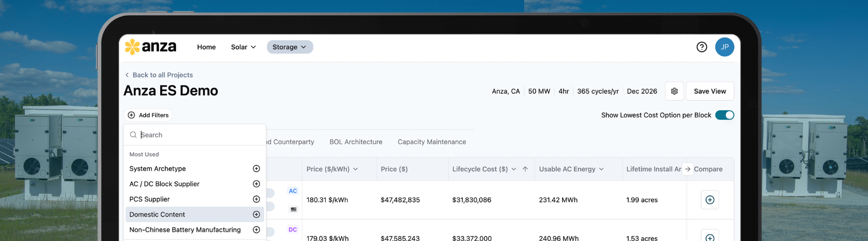Open Usable AC Energy column dropdown
868x241 pixels.
[x=601, y=169]
